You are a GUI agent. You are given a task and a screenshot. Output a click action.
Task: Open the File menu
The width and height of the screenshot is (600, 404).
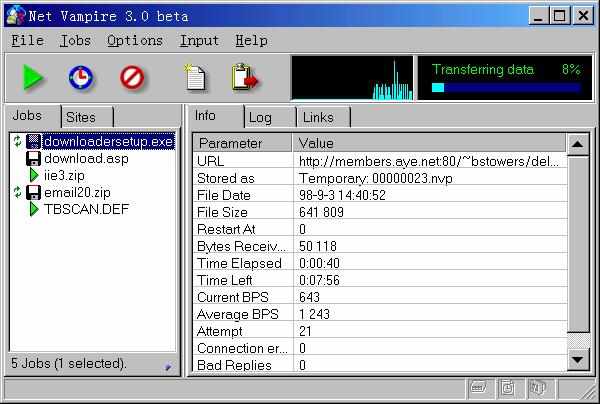point(27,41)
